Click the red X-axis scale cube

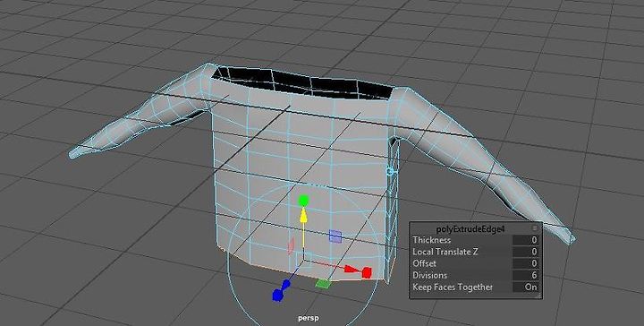pos(367,272)
